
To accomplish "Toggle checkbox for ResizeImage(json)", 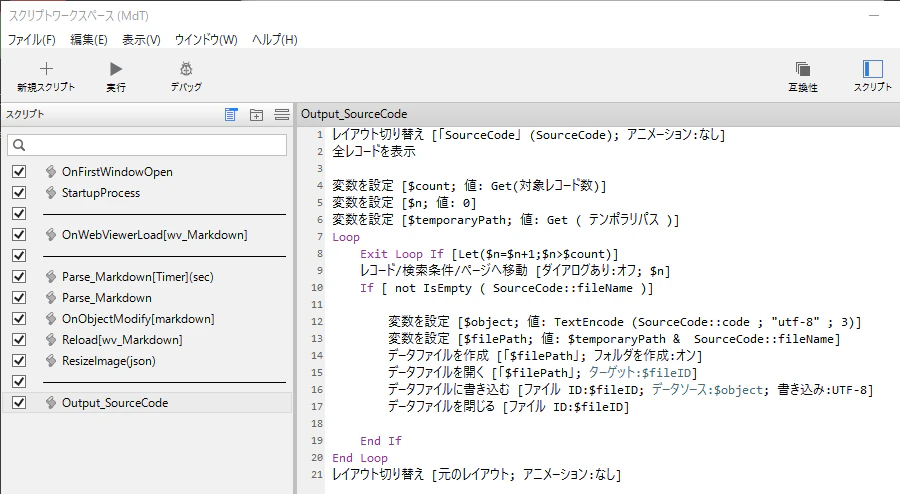I will pos(19,360).
